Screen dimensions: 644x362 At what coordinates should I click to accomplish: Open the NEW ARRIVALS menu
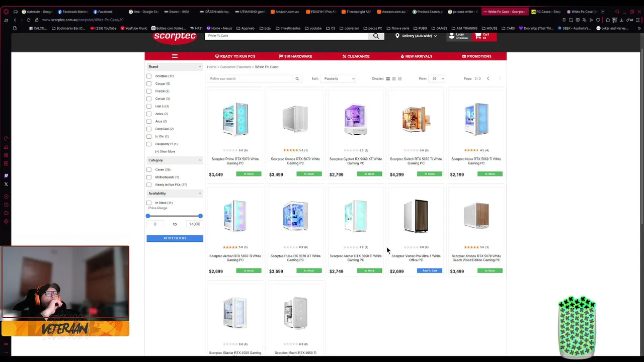pos(416,56)
